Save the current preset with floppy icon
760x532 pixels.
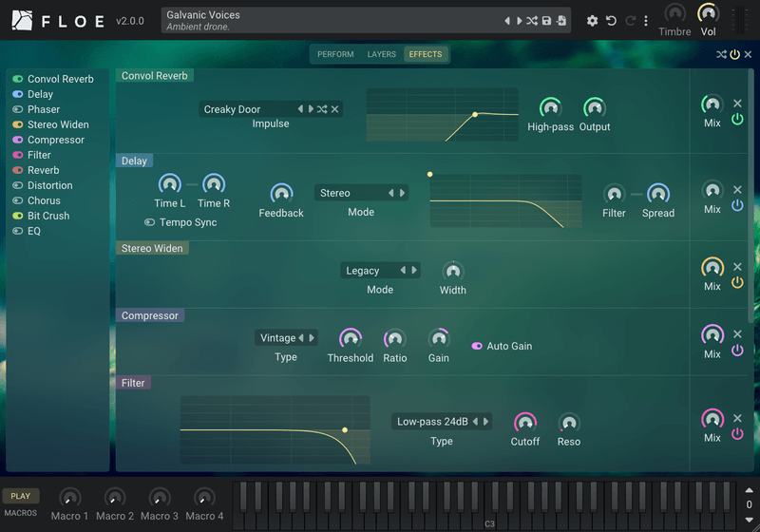coord(547,21)
